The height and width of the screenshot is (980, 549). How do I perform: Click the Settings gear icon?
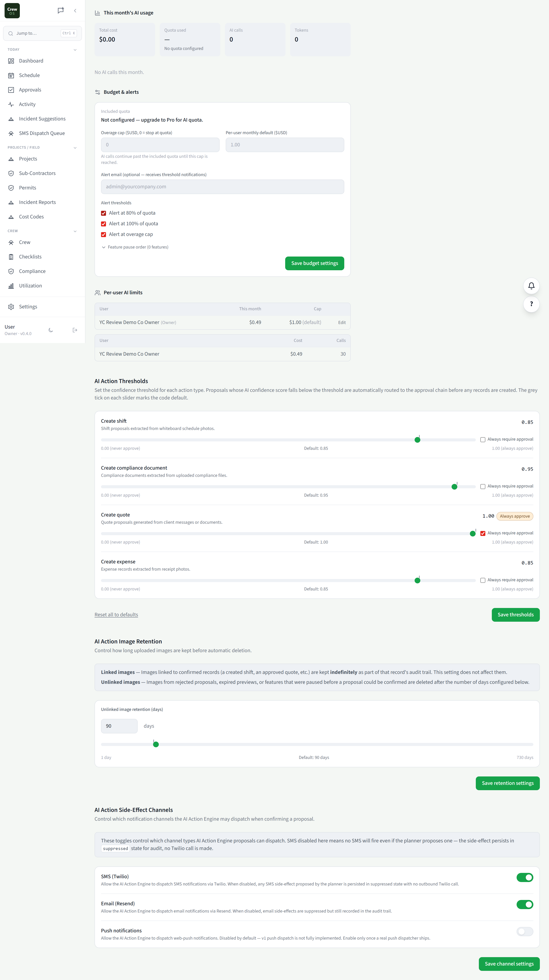[11, 307]
